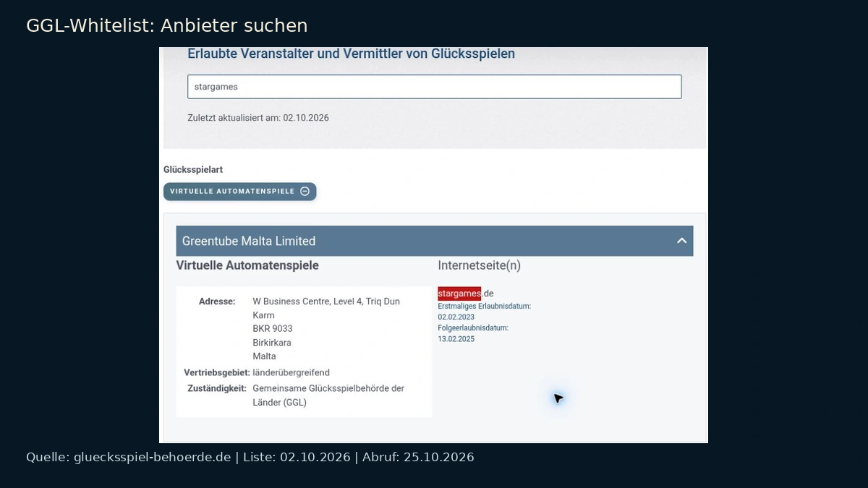
Task: Click the source caption 'Quelle: gluecksspiel-behoerde.de'
Action: [128, 457]
